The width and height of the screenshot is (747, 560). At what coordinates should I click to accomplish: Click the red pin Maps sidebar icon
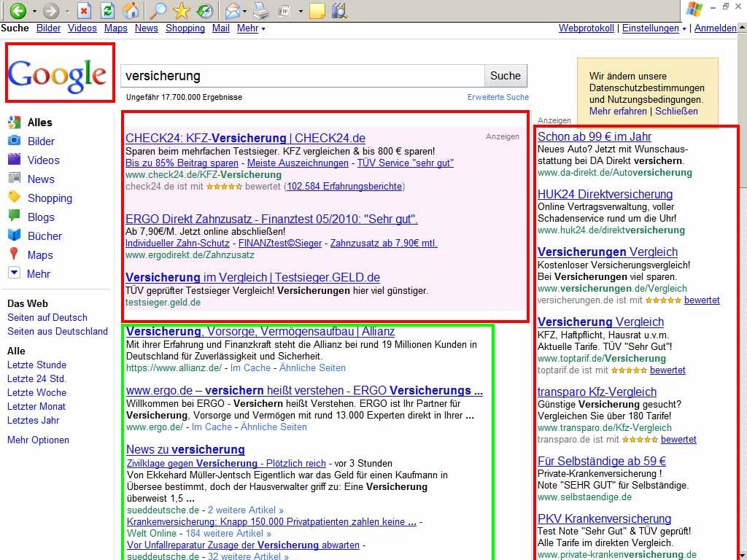click(x=14, y=254)
